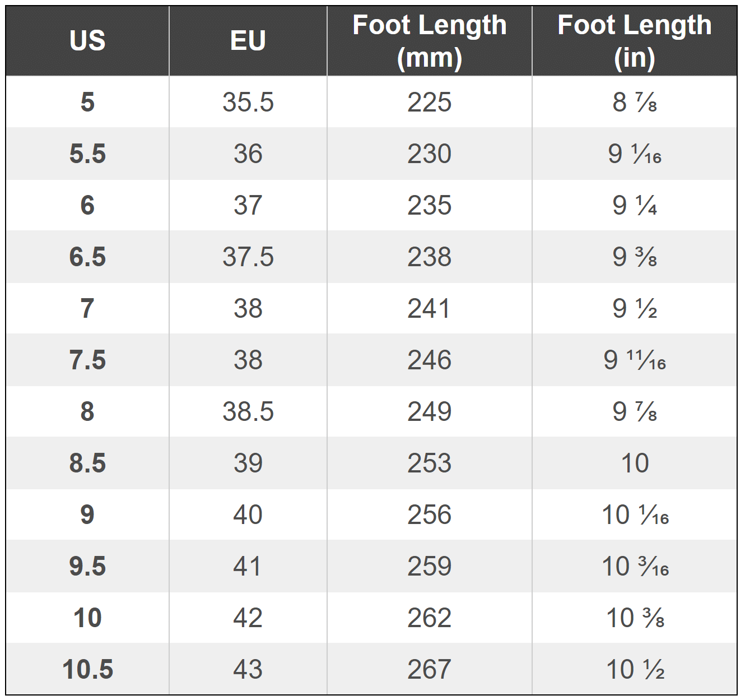This screenshot has height=700, width=745.
Task: Select EU size 41 cell
Action: pyautogui.click(x=248, y=566)
